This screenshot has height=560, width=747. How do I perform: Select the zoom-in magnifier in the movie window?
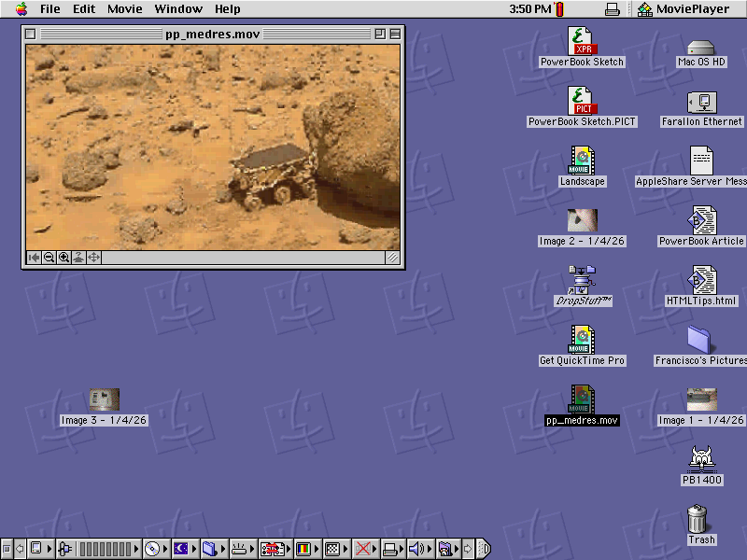point(63,259)
